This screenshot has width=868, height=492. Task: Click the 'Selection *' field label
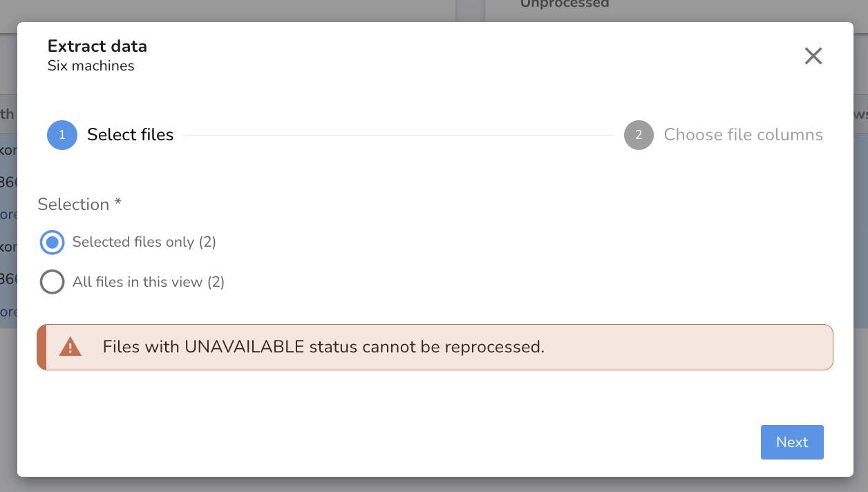coord(79,205)
